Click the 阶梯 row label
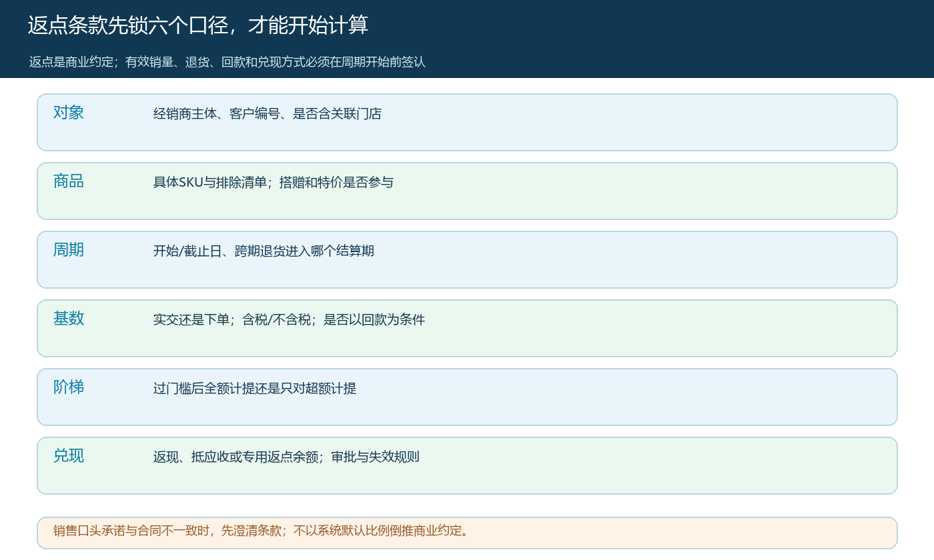Viewport: 934px width, 560px height. tap(69, 387)
